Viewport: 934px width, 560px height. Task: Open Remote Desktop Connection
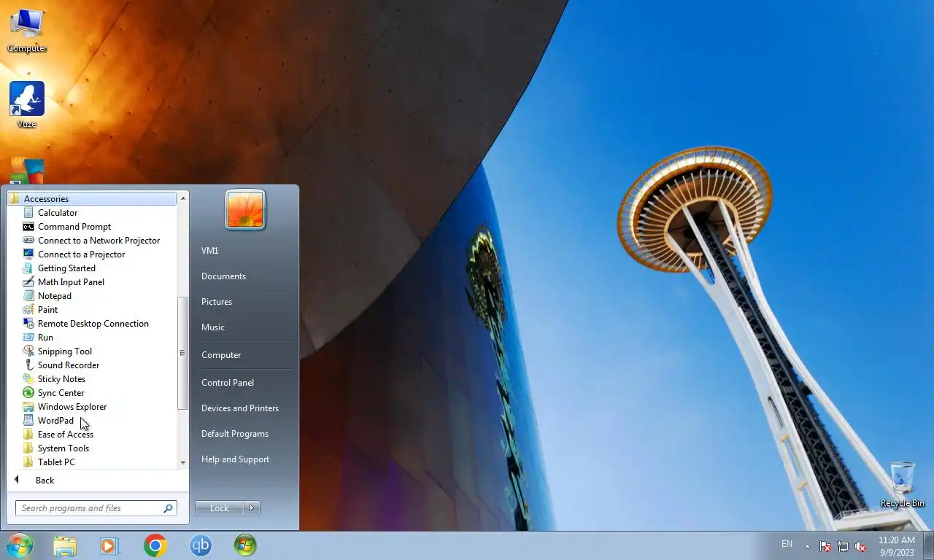93,324
